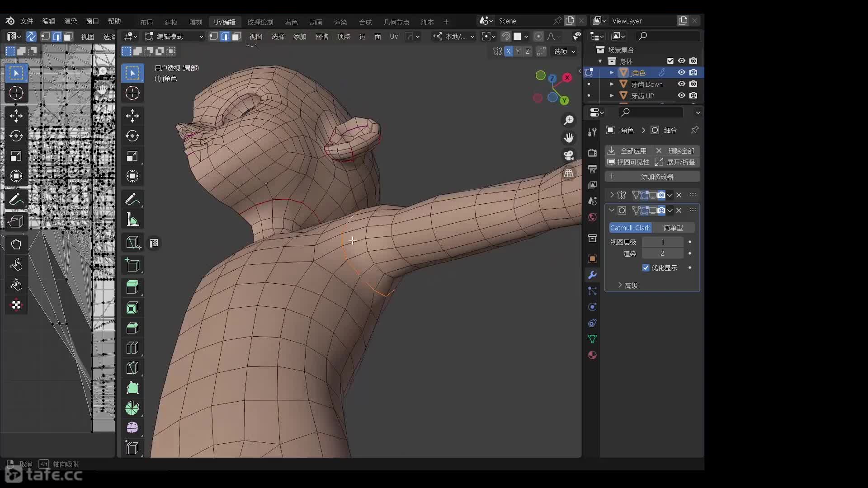
Task: Click the 删除全部 button
Action: click(676, 151)
